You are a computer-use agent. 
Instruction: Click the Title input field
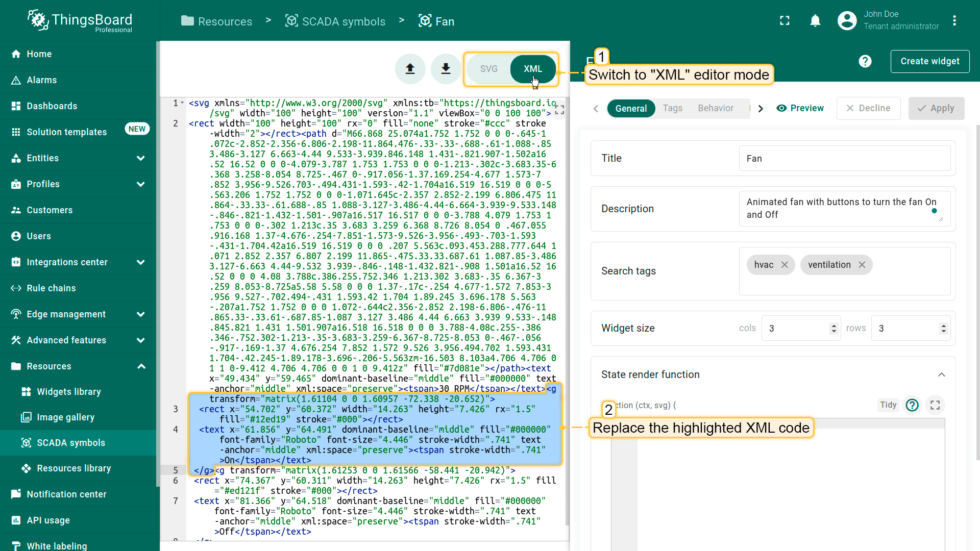point(844,159)
